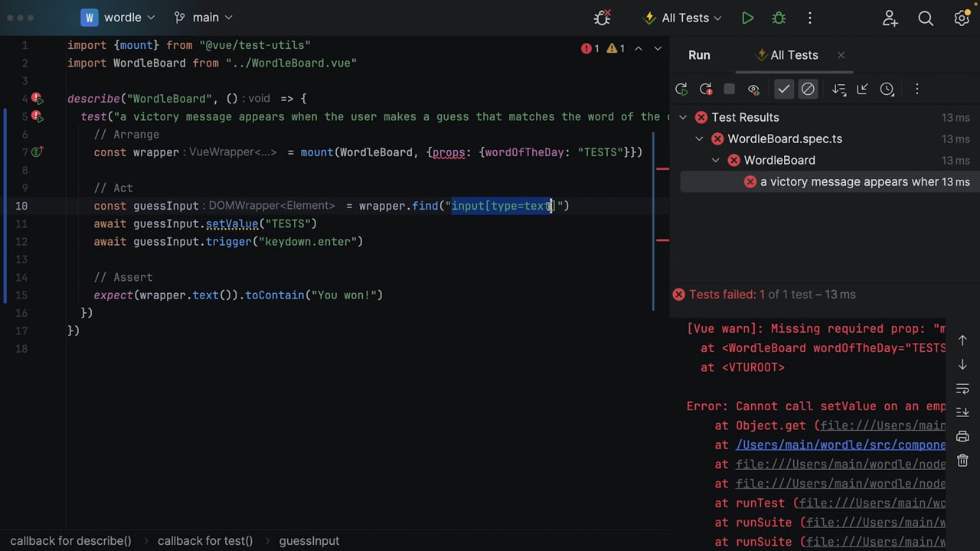Collapse the Test Results root node
Screen dimensions: 980x551
[683, 117]
